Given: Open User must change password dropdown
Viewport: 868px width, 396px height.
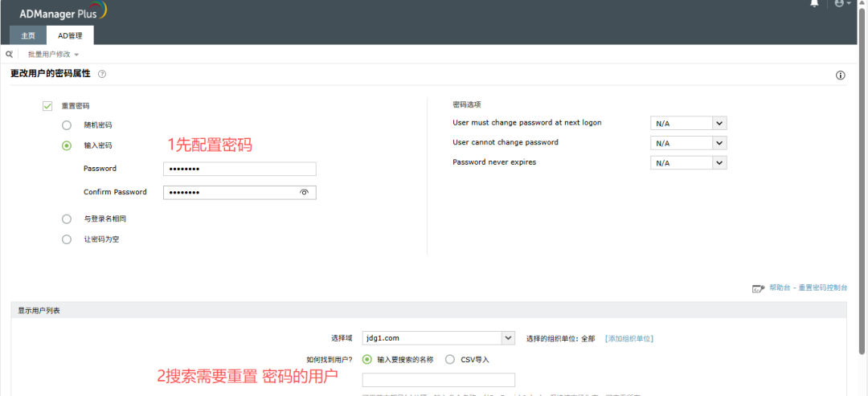Looking at the screenshot, I should click(x=688, y=124).
